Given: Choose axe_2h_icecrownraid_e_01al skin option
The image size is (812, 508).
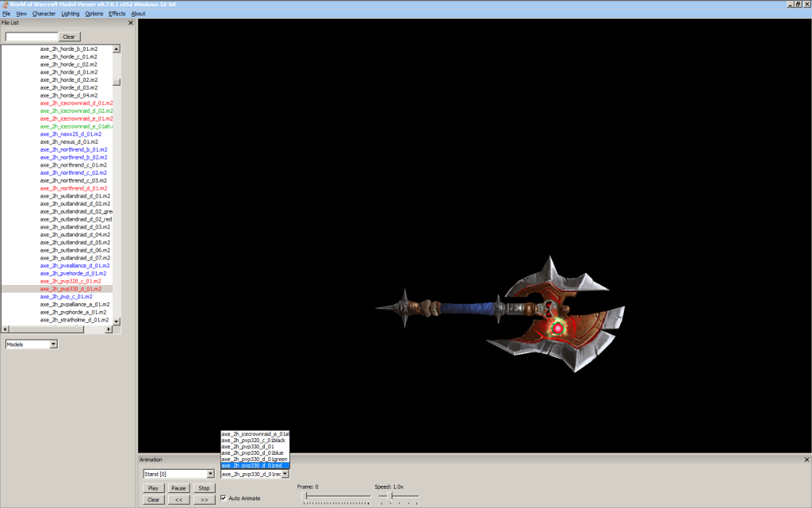Looking at the screenshot, I should pos(255,434).
